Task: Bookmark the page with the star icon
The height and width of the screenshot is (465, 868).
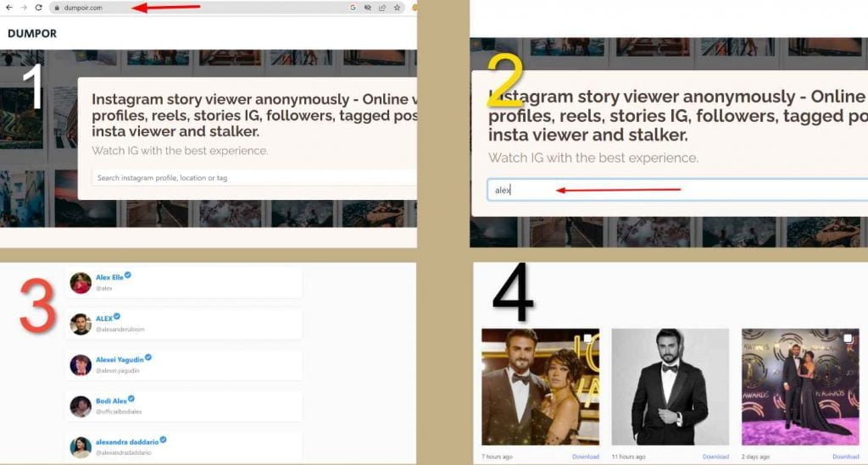Action: tap(397, 8)
